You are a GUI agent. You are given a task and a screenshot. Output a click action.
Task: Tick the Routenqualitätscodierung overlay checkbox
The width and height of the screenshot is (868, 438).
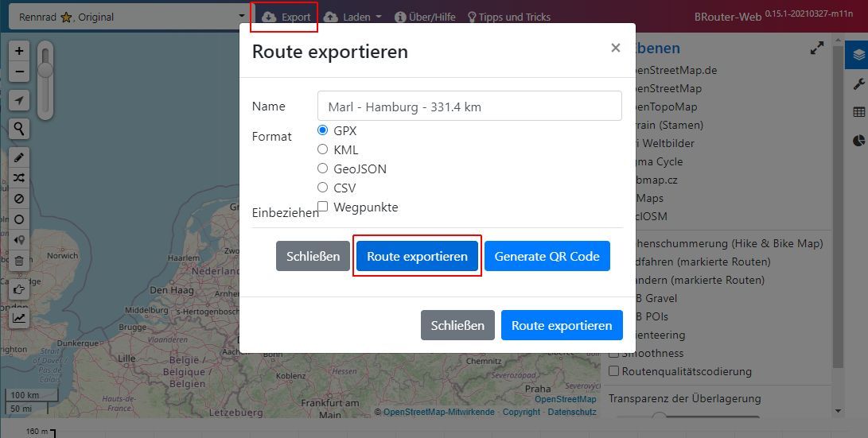coord(614,371)
